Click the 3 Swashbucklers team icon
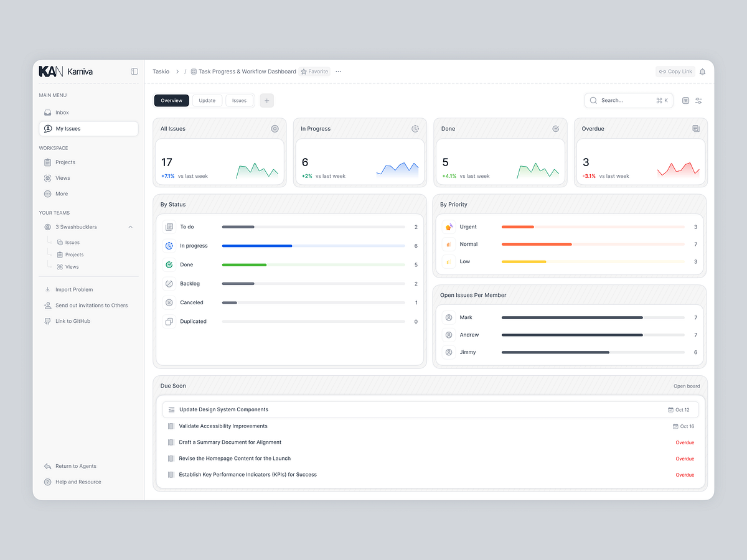This screenshot has height=560, width=747. (48, 227)
